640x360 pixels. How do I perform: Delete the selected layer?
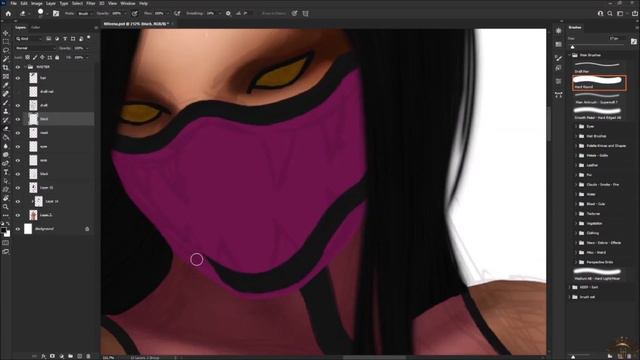tap(88, 356)
